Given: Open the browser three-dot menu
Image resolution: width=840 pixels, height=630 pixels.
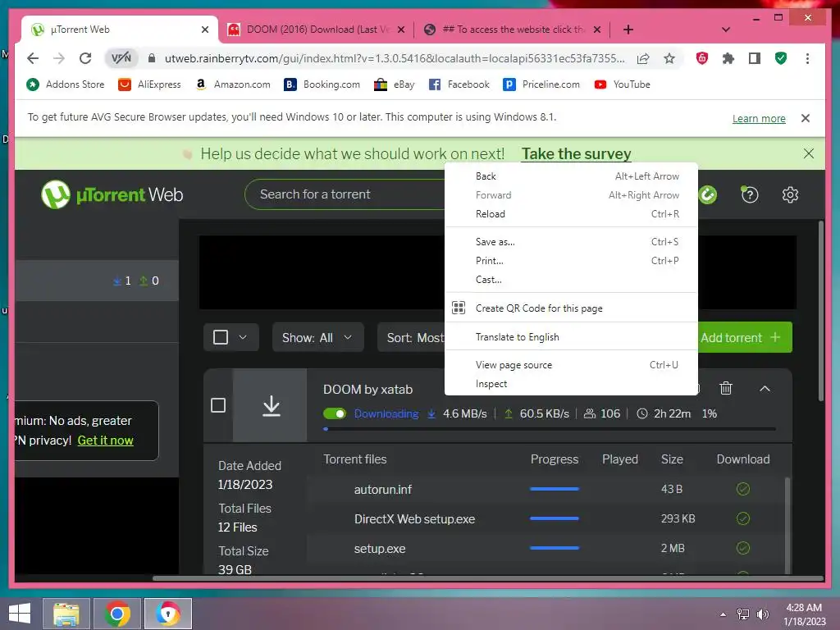Looking at the screenshot, I should (807, 58).
